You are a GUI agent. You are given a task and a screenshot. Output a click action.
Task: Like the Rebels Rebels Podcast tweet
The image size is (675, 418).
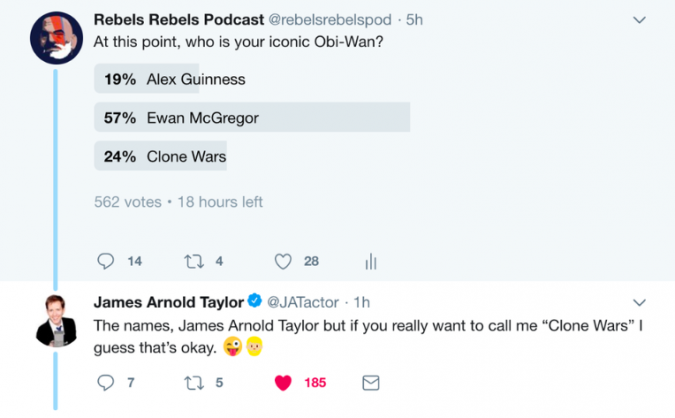pos(283,261)
